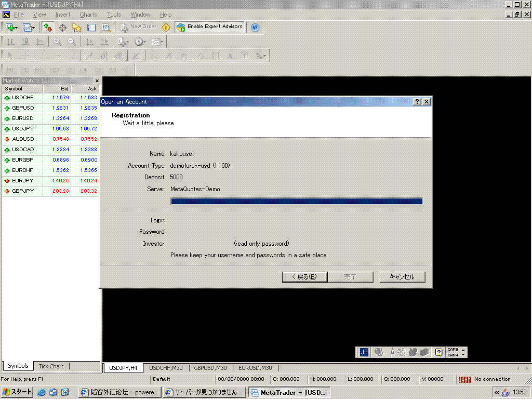Select the Trendline tool
The width and height of the screenshot is (532, 399).
tap(73, 56)
